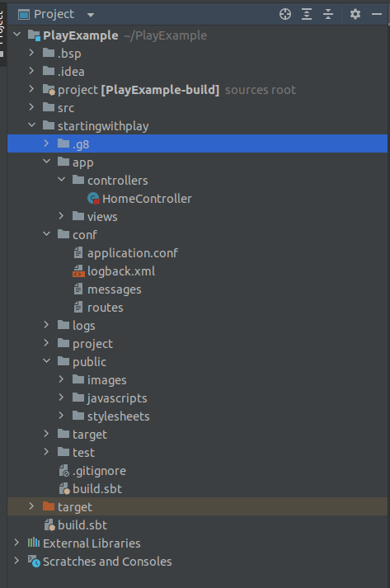The image size is (390, 588).
Task: Expand the .g8 folder arrow
Action: click(x=46, y=143)
